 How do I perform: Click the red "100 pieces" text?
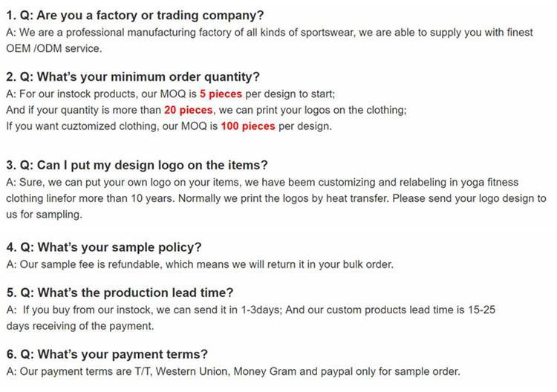click(247, 126)
